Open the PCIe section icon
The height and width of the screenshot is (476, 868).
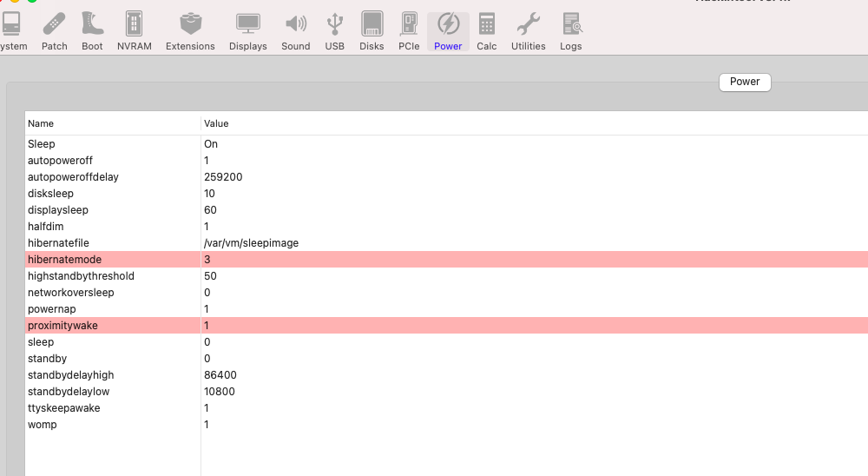click(409, 30)
